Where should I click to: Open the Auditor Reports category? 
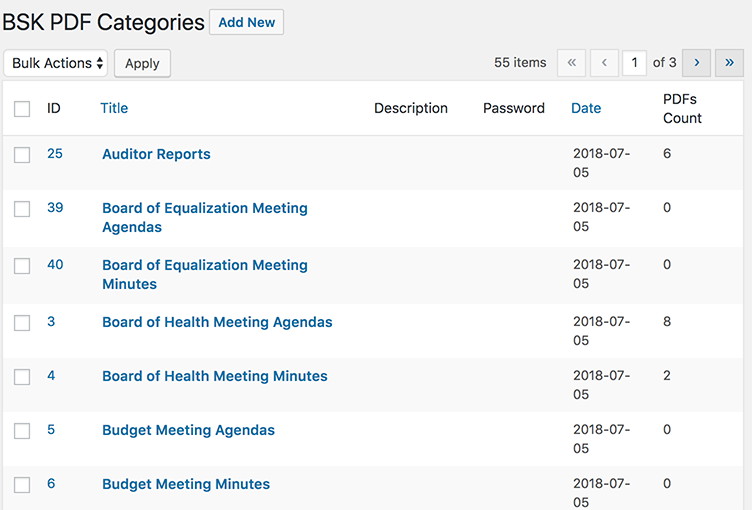coord(156,154)
